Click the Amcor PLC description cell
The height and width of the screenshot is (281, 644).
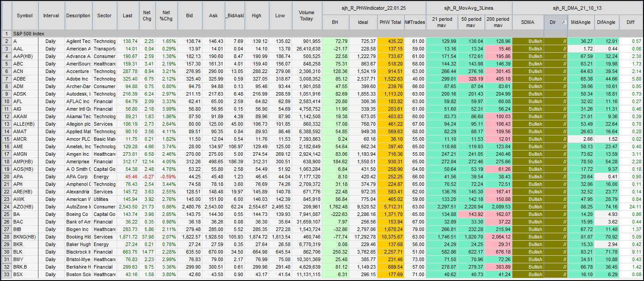(x=78, y=139)
